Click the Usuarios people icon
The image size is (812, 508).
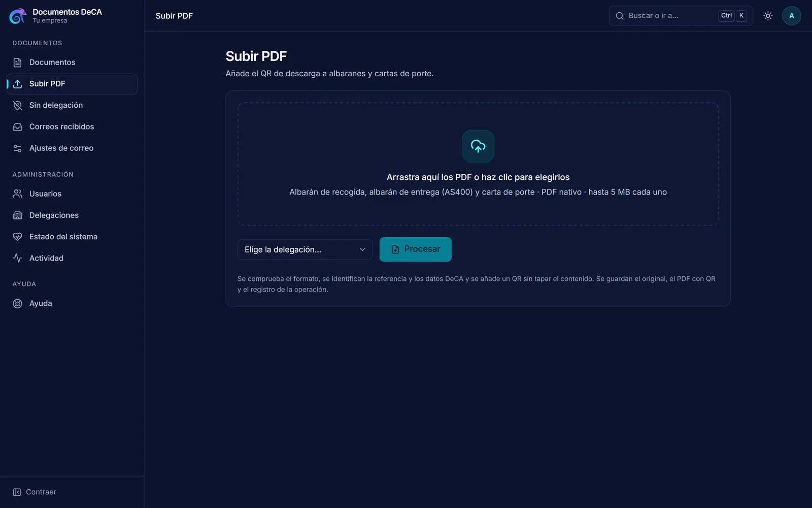point(17,194)
